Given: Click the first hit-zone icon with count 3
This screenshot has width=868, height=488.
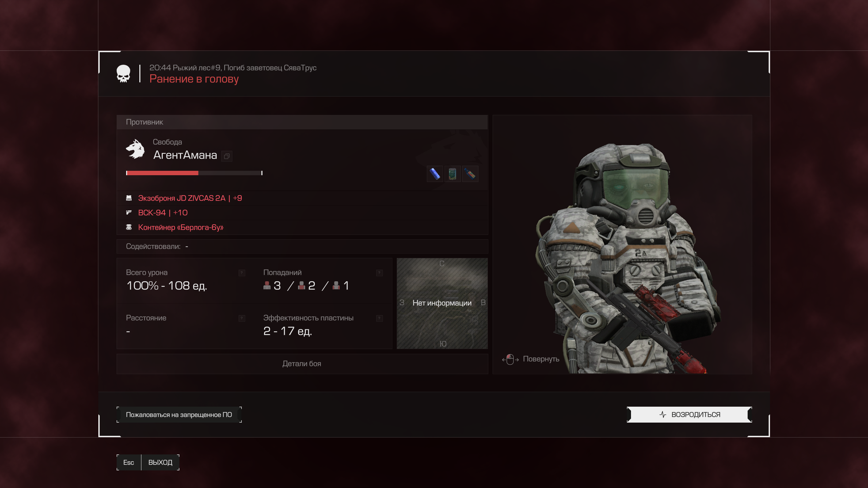Looking at the screenshot, I should coord(267,285).
